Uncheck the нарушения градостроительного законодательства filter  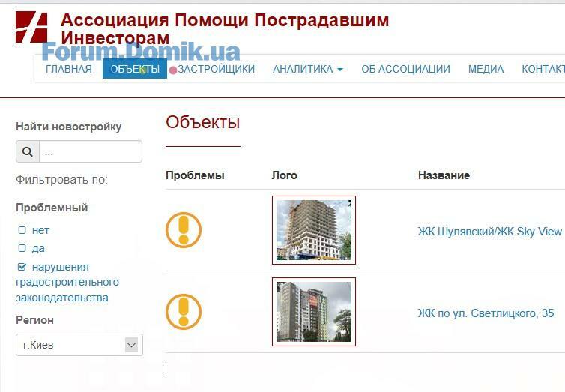coord(22,267)
